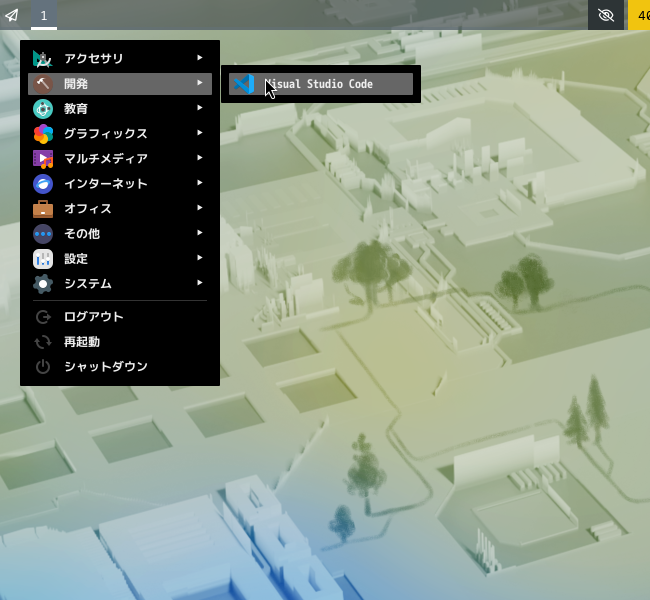The image size is (650, 600).
Task: Open the paper plane launcher icon
Action: click(12, 15)
